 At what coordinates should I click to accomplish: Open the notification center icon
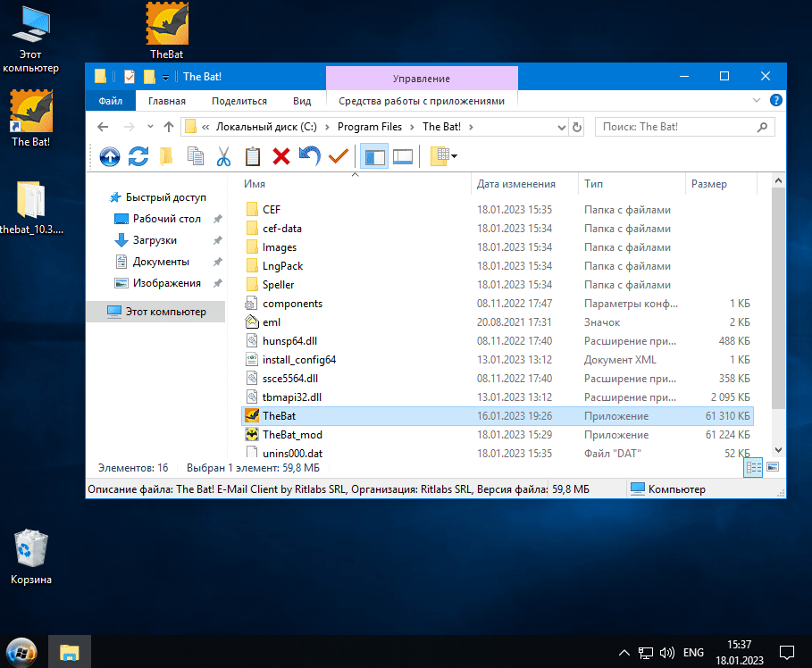click(787, 653)
